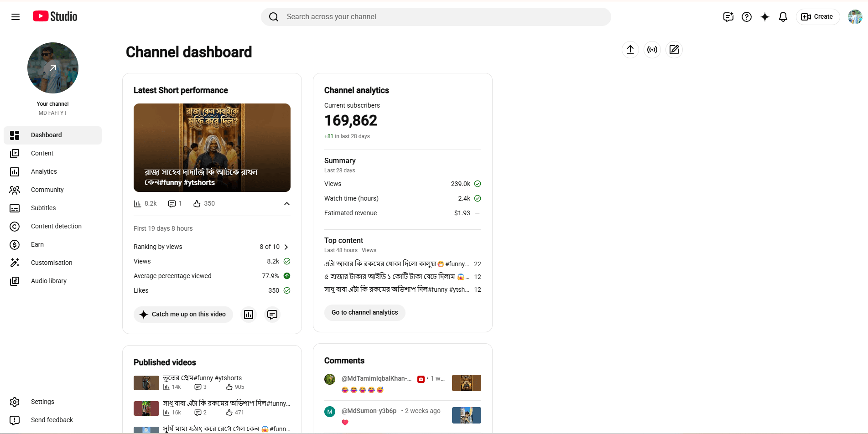
Task: Open Content detection in the sidebar
Action: click(x=53, y=227)
